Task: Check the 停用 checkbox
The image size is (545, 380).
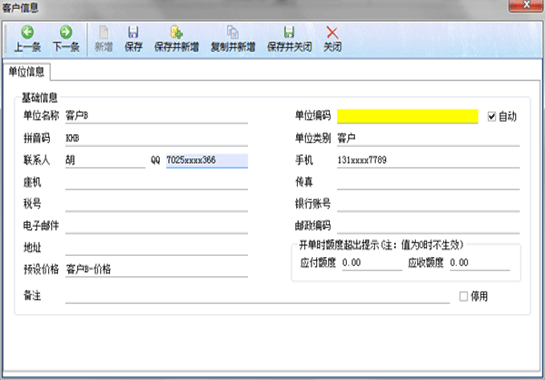Action: pos(463,296)
